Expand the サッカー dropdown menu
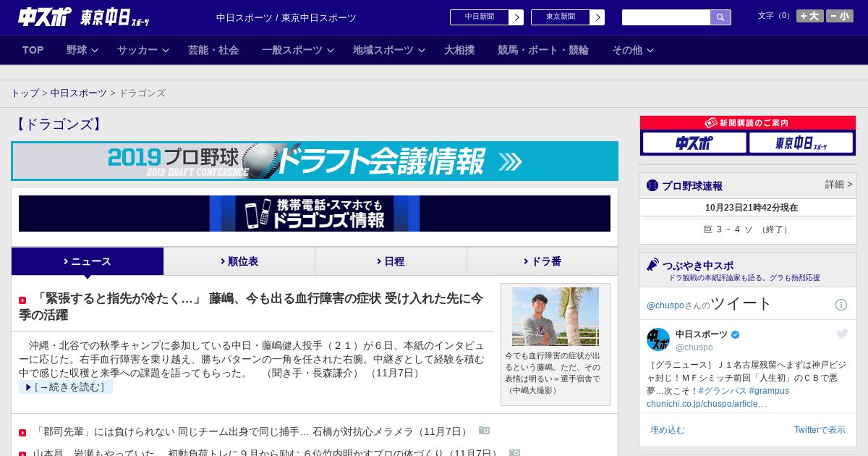 pos(143,50)
